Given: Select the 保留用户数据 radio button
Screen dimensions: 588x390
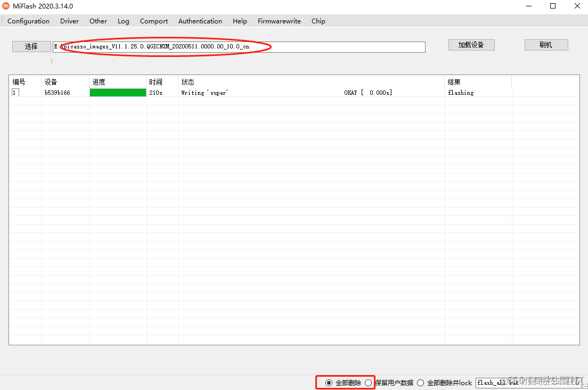Looking at the screenshot, I should click(368, 383).
